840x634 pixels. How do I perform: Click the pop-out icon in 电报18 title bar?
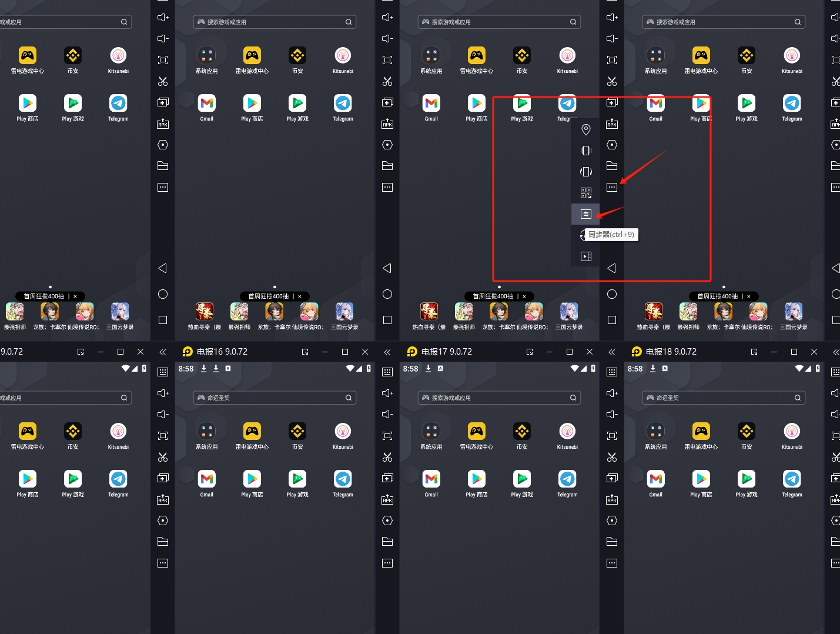click(754, 352)
